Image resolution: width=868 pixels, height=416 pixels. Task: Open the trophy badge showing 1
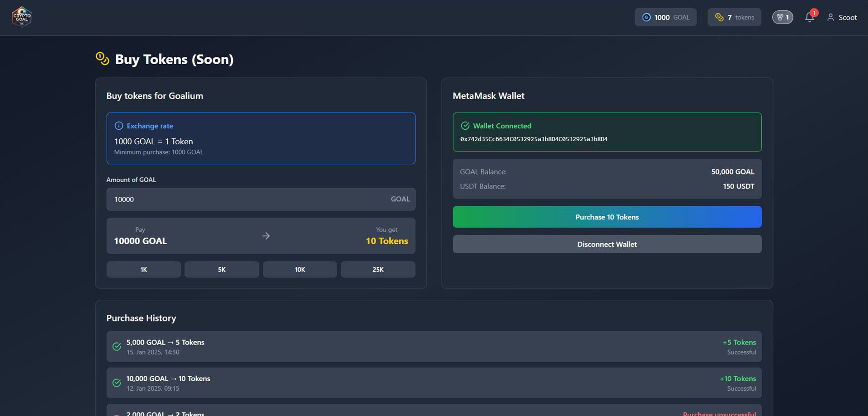click(x=783, y=17)
